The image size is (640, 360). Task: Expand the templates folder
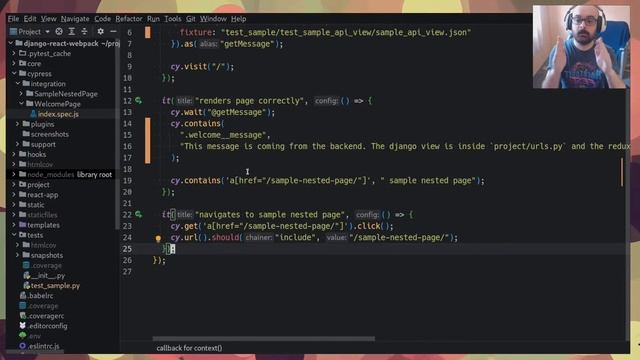[x=14, y=225]
